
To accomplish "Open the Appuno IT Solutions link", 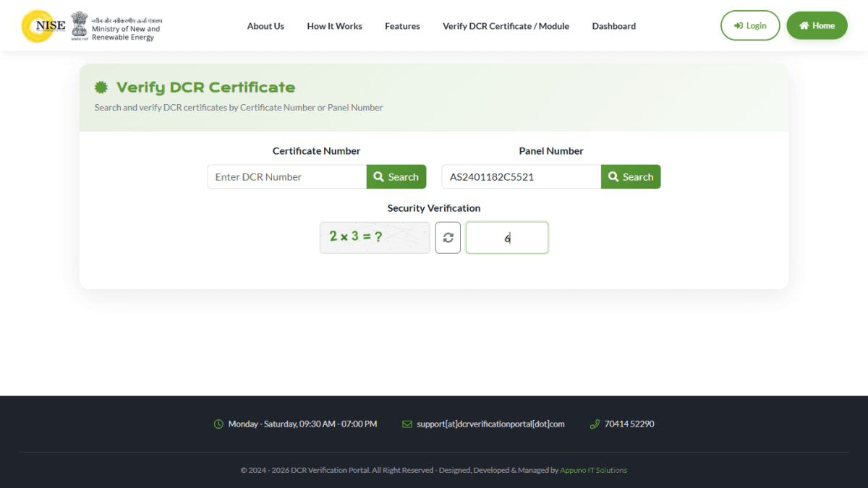I will [594, 470].
